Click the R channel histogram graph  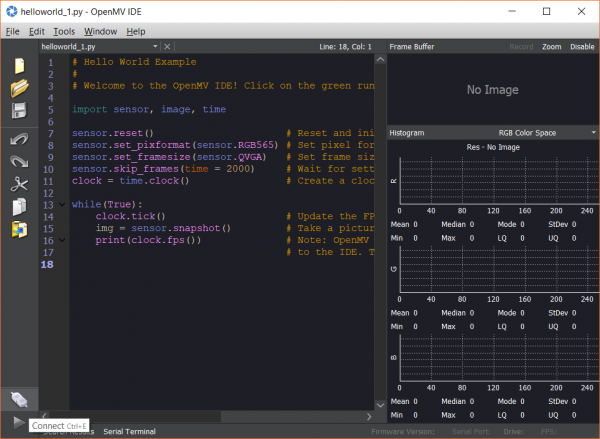499,181
